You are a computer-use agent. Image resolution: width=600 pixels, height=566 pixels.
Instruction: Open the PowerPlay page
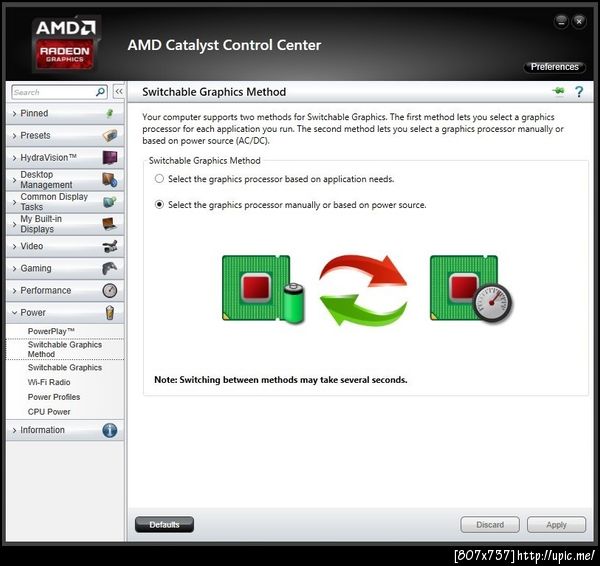pos(51,331)
